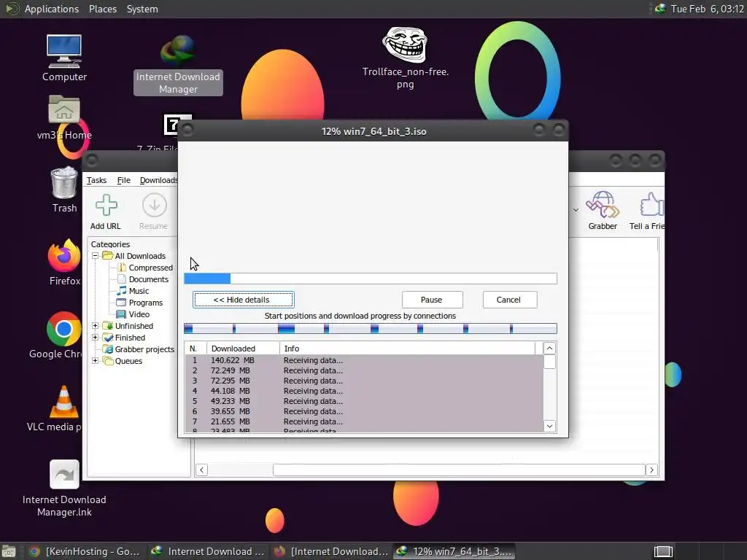The image size is (747, 560).
Task: Select connection row with 21.655 MB
Action: [x=364, y=421]
